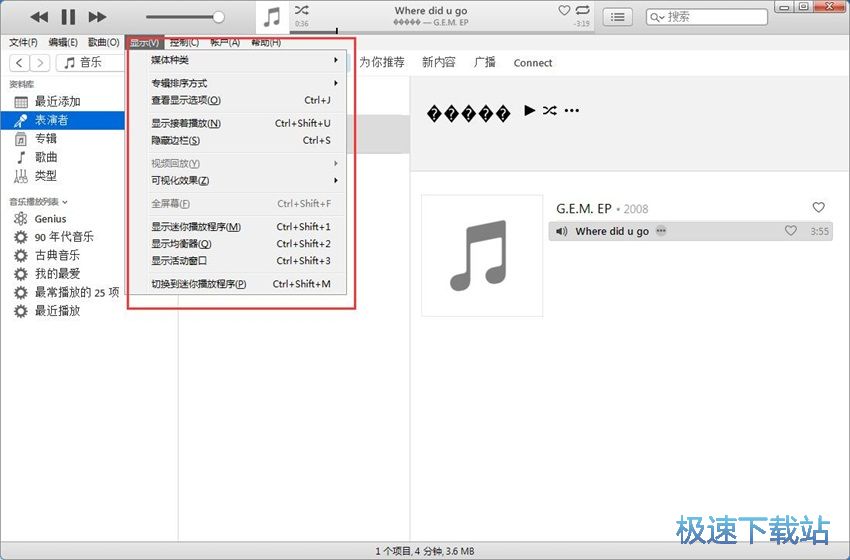Click the status bar item count text
The image size is (850, 560).
coord(425,551)
